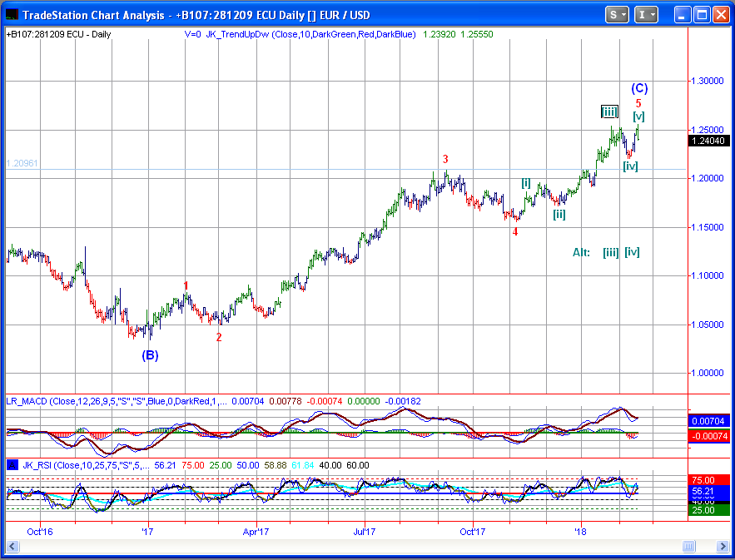Viewport: 735px width, 560px height.
Task: Click the MACD histogram tag -0.00074
Action: [708, 436]
